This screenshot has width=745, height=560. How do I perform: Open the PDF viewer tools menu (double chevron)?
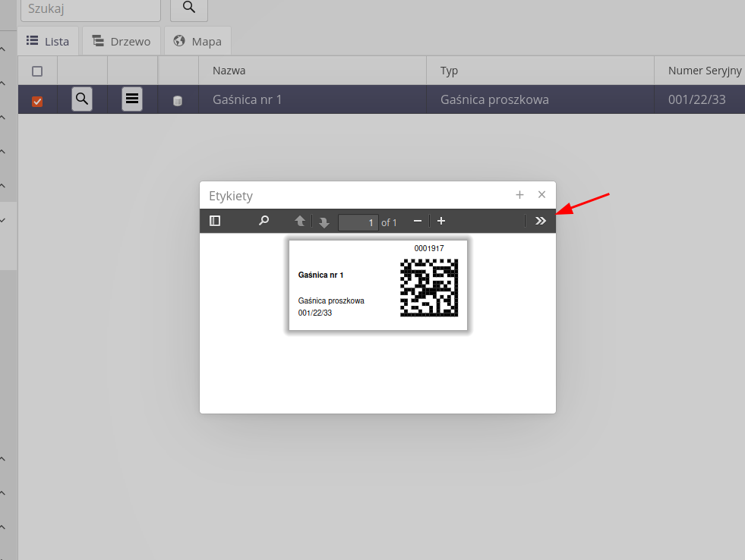[541, 221]
